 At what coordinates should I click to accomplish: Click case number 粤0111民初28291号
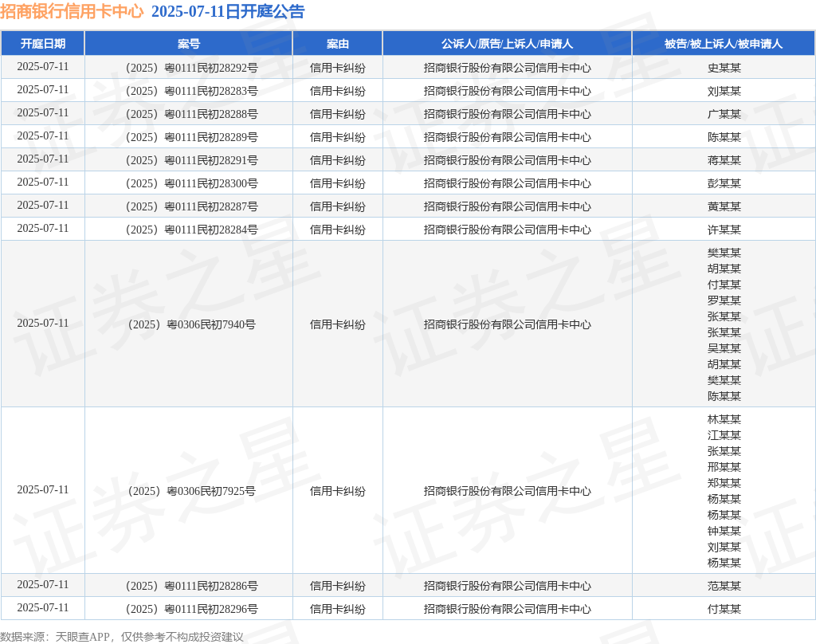click(210, 160)
